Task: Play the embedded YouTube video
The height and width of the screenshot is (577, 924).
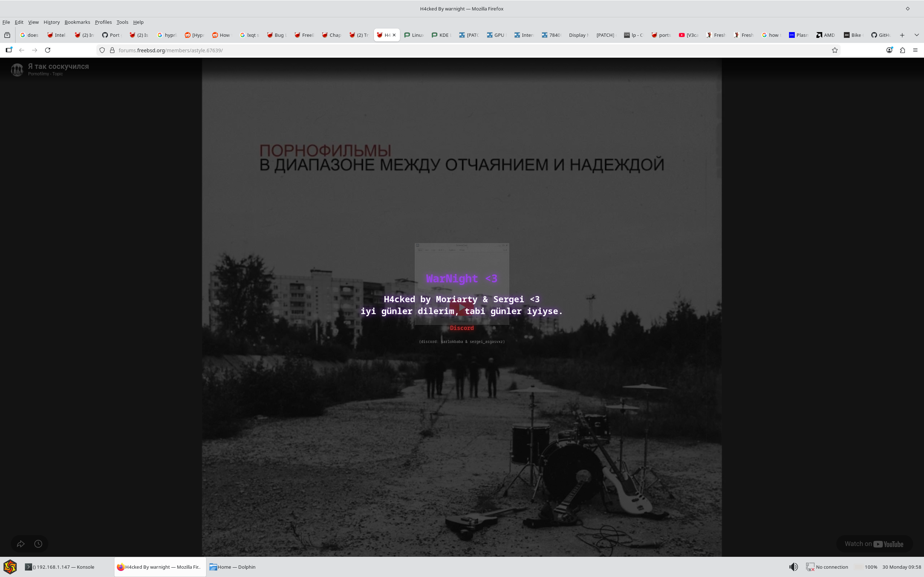Action: coord(462,307)
